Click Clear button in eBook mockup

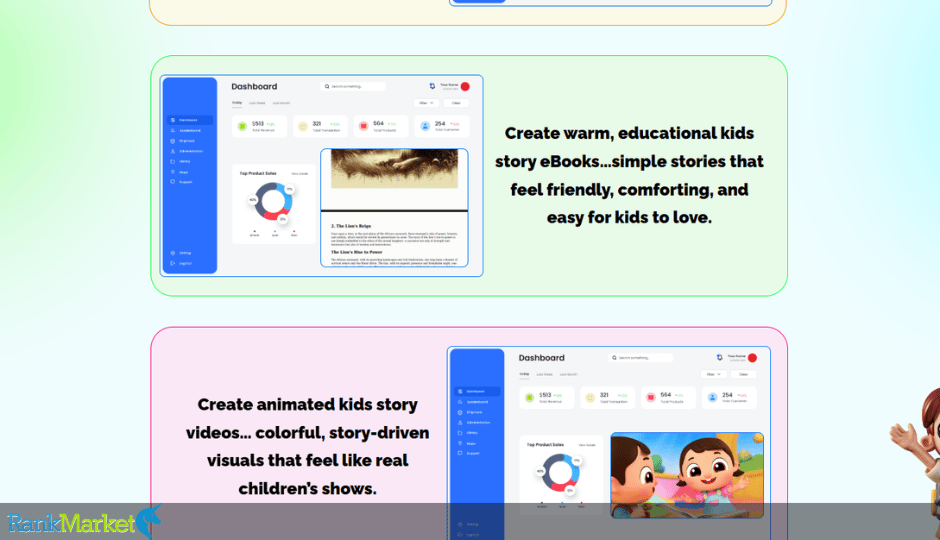(x=456, y=103)
